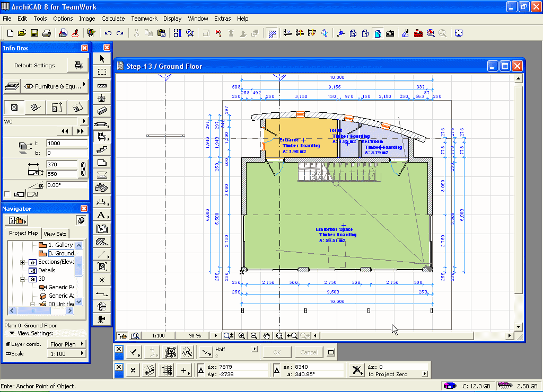Click the next object double-arrow button

[x=81, y=131]
